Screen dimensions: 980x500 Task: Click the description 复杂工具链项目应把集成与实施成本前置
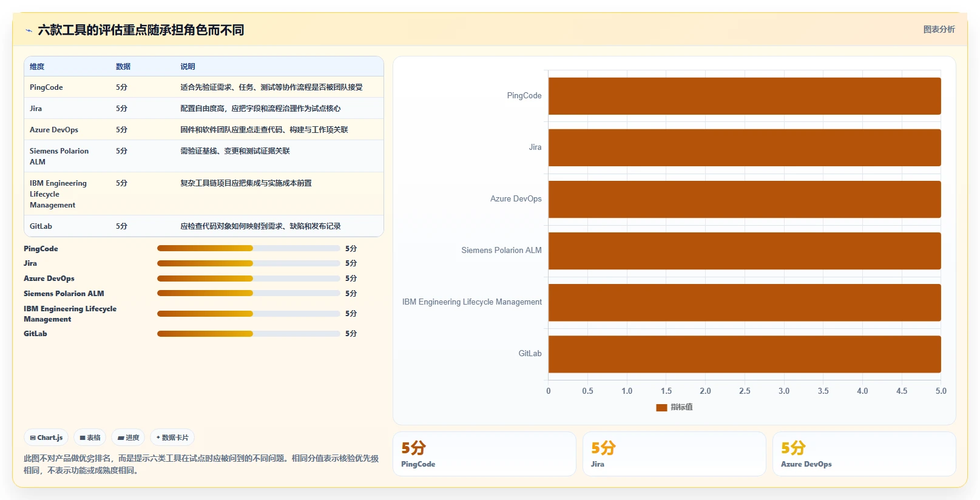pos(246,183)
